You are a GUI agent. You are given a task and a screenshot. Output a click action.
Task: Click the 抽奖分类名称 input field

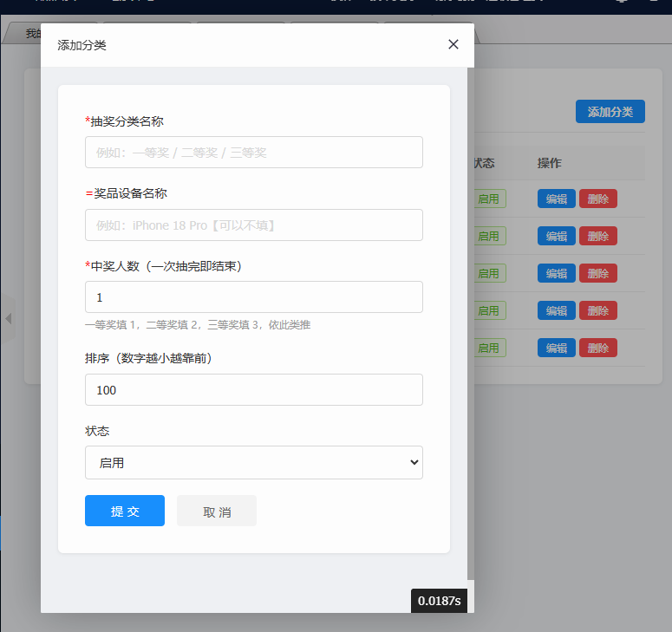click(254, 152)
